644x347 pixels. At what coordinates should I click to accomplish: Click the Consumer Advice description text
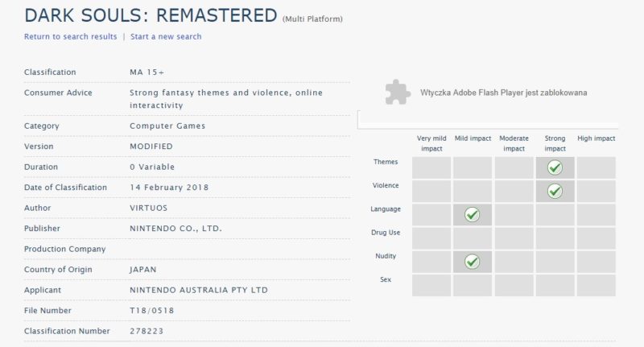225,98
